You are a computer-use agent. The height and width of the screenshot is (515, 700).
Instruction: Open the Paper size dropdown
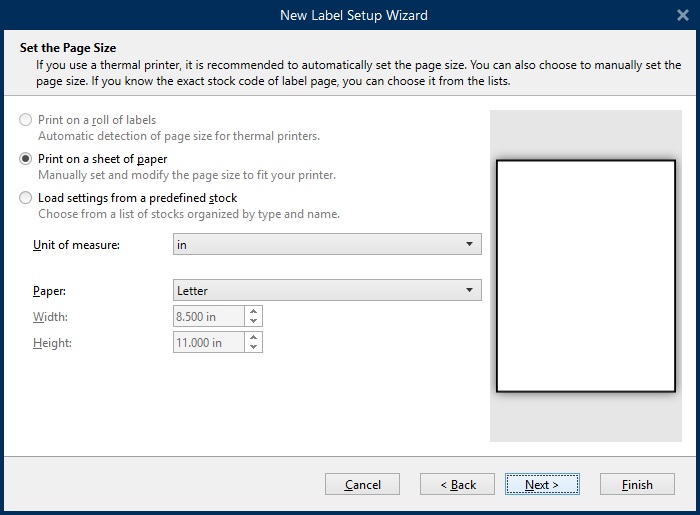pyautogui.click(x=327, y=290)
